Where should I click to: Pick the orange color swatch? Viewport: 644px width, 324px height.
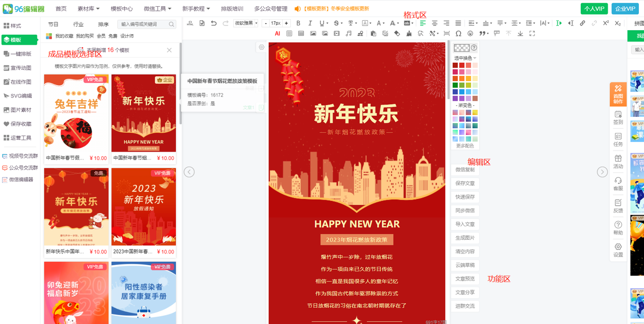pyautogui.click(x=462, y=78)
